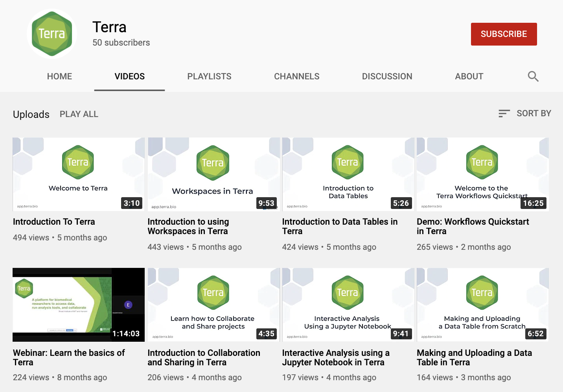The height and width of the screenshot is (392, 563).
Task: Click Introduction to Collaboration and Sharing title
Action: 204,357
